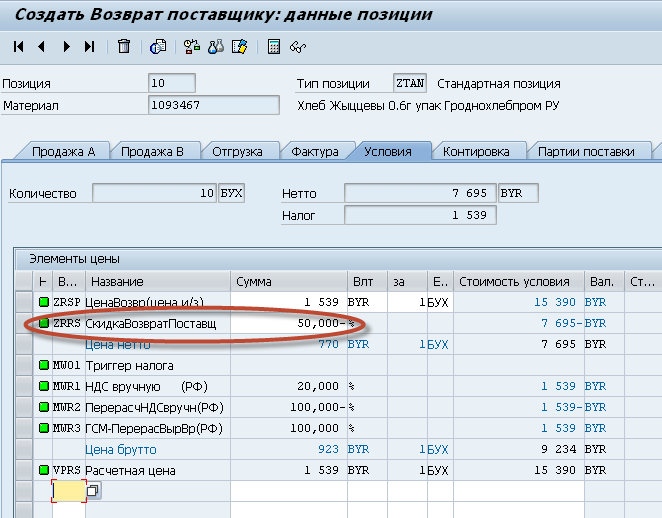This screenshot has width=662, height=518.
Task: Click the notepad with pencil icon
Action: tap(239, 46)
